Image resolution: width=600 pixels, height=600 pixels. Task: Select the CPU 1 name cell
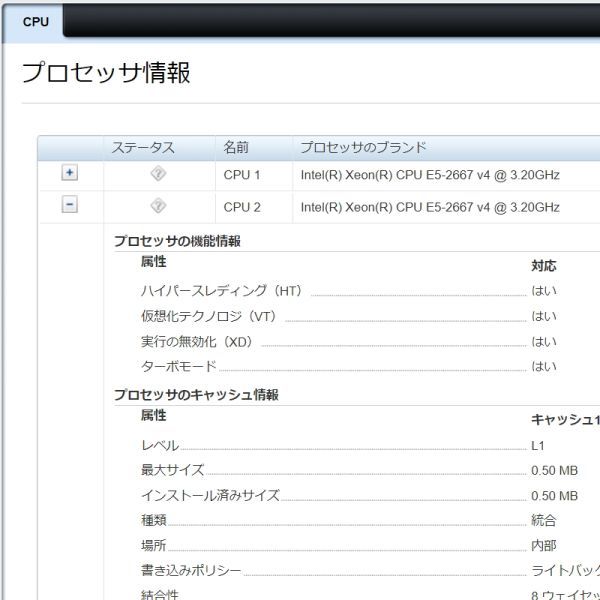(x=242, y=175)
